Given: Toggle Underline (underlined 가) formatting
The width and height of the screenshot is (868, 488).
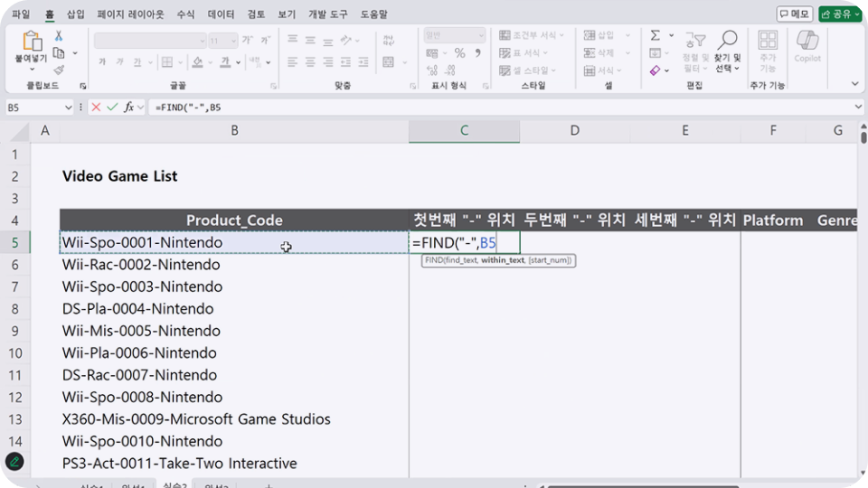Looking at the screenshot, I should pos(137,62).
